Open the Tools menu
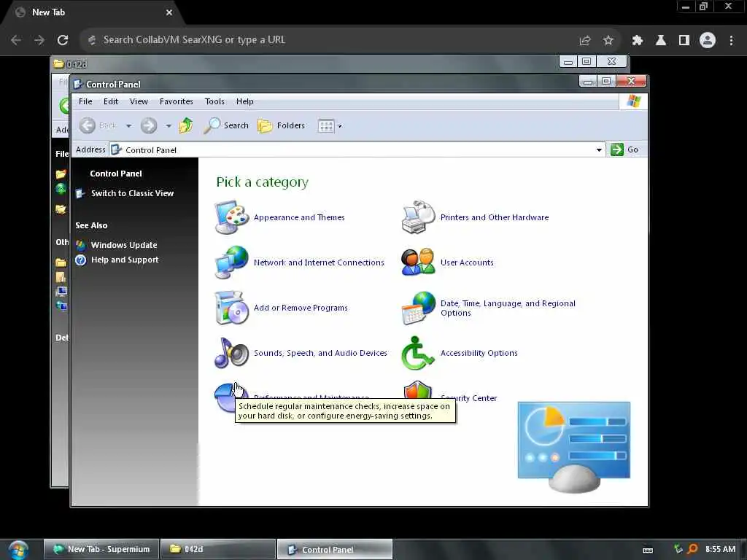 (x=214, y=101)
